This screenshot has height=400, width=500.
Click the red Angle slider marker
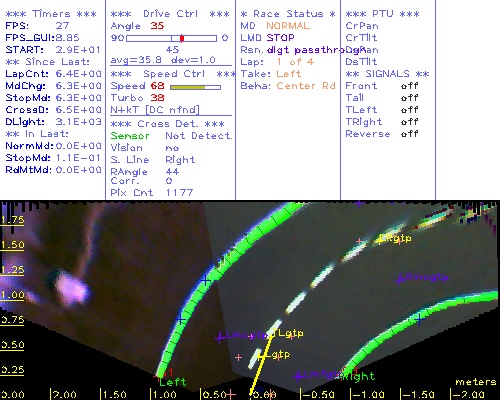[182, 38]
